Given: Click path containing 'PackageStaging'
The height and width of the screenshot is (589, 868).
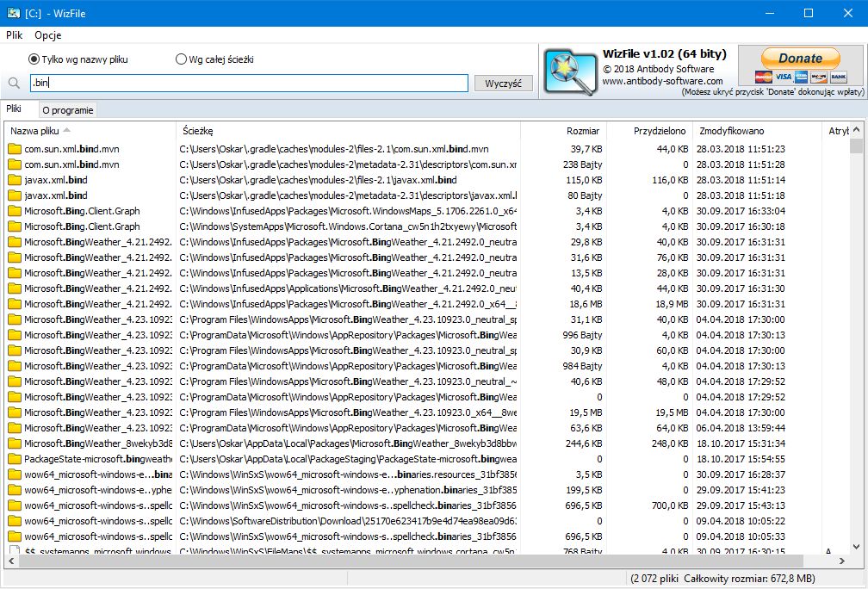Looking at the screenshot, I should (x=348, y=459).
